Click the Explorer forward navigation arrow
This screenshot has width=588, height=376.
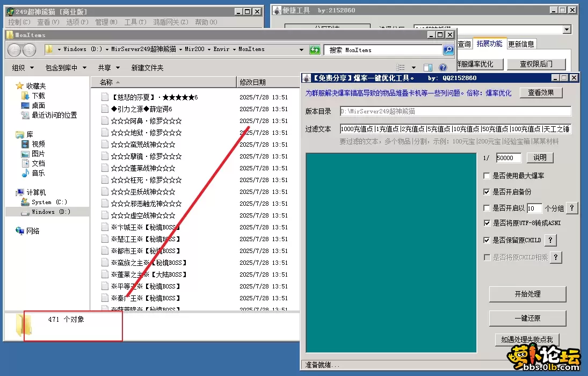coord(29,49)
